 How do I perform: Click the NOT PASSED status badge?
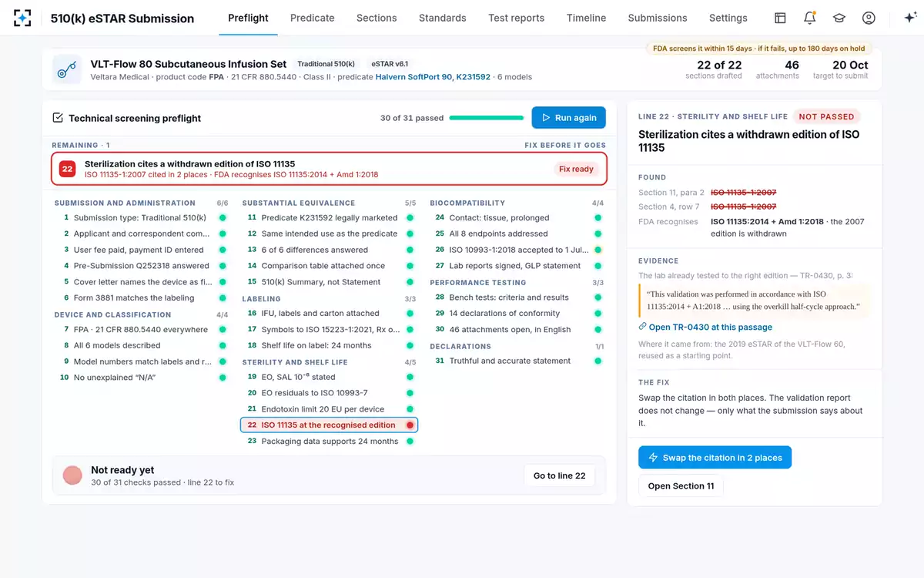tap(826, 117)
